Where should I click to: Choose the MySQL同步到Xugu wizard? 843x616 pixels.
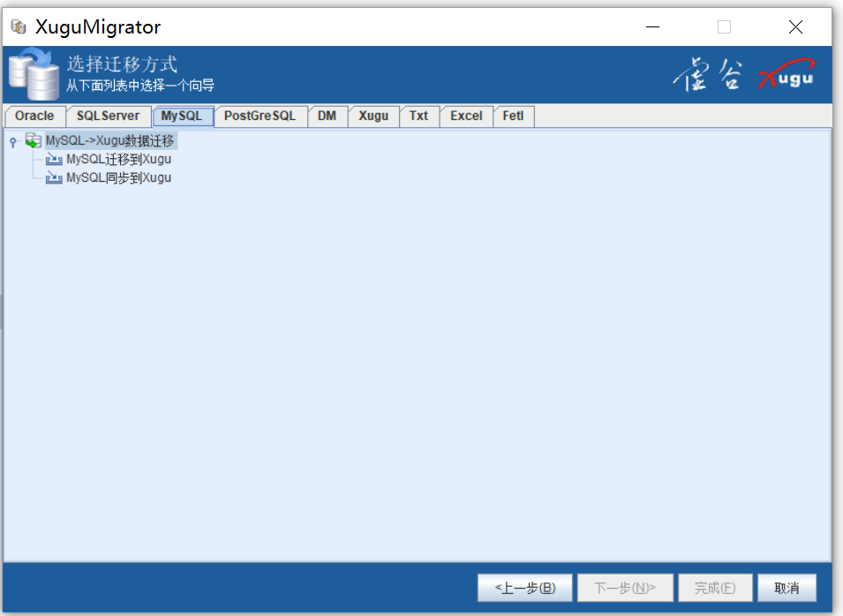119,177
